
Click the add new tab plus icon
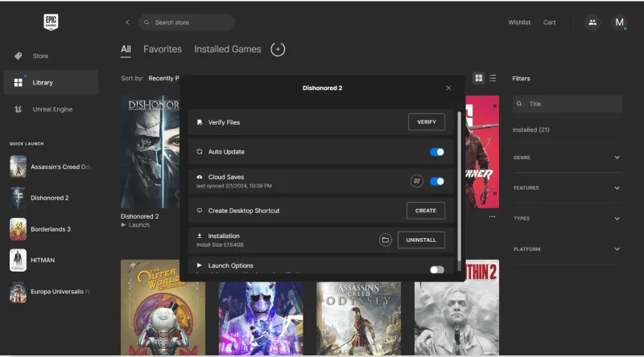click(x=278, y=49)
